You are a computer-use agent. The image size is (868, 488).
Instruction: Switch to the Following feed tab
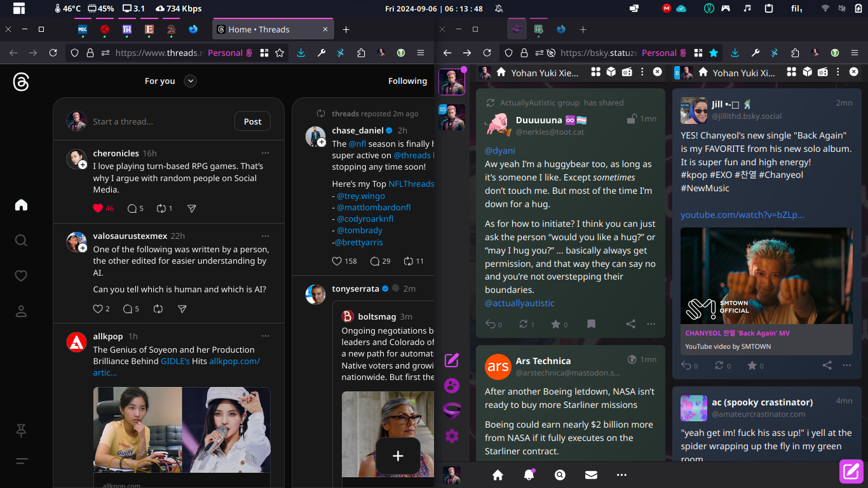coord(407,81)
